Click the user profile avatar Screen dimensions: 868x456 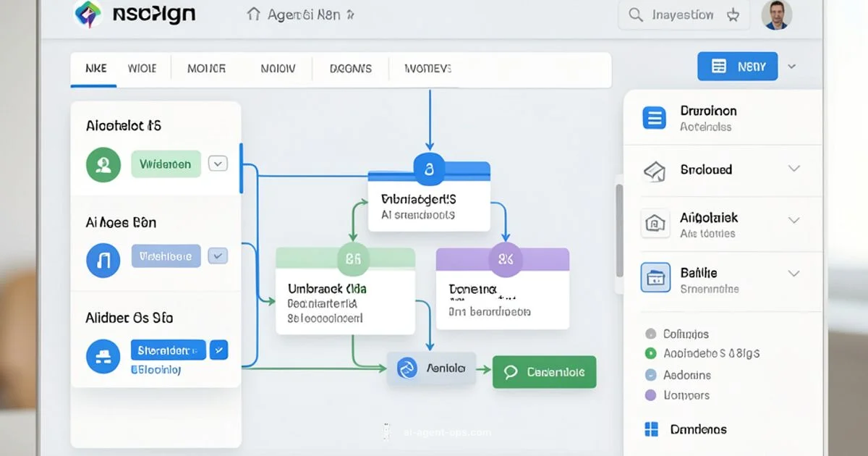(x=777, y=15)
